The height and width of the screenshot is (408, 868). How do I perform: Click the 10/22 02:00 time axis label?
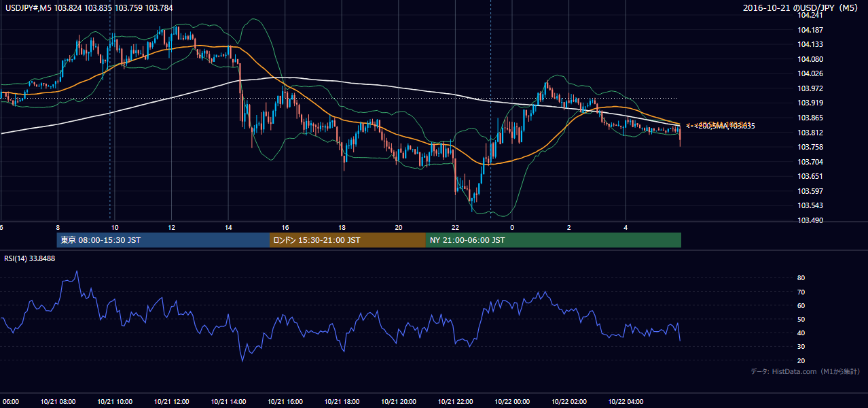pos(569,402)
